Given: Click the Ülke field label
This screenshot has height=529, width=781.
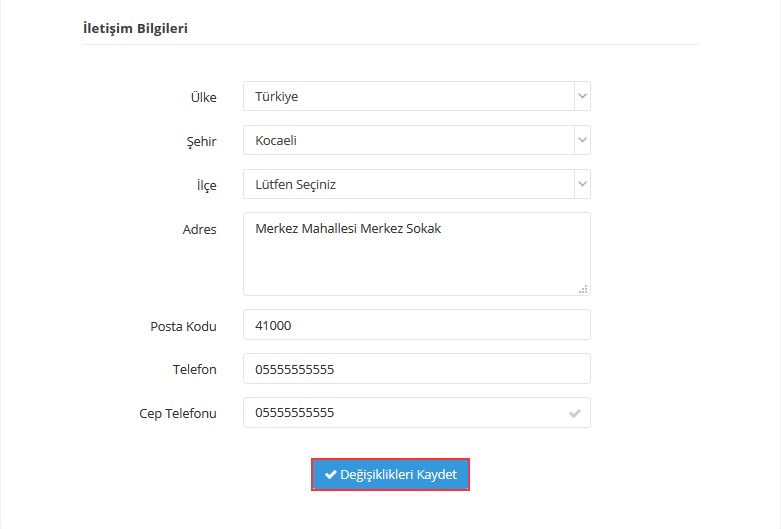Looking at the screenshot, I should pos(203,97).
